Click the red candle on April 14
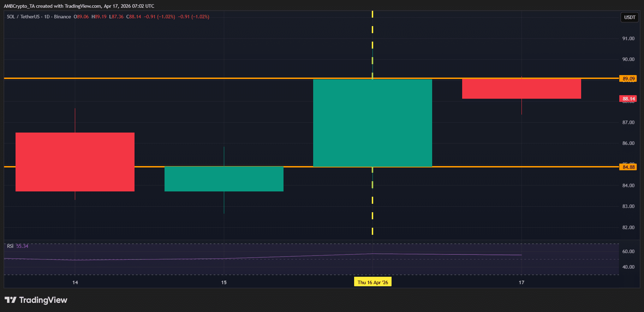Screen dimensions: 644x312 (x=75, y=162)
